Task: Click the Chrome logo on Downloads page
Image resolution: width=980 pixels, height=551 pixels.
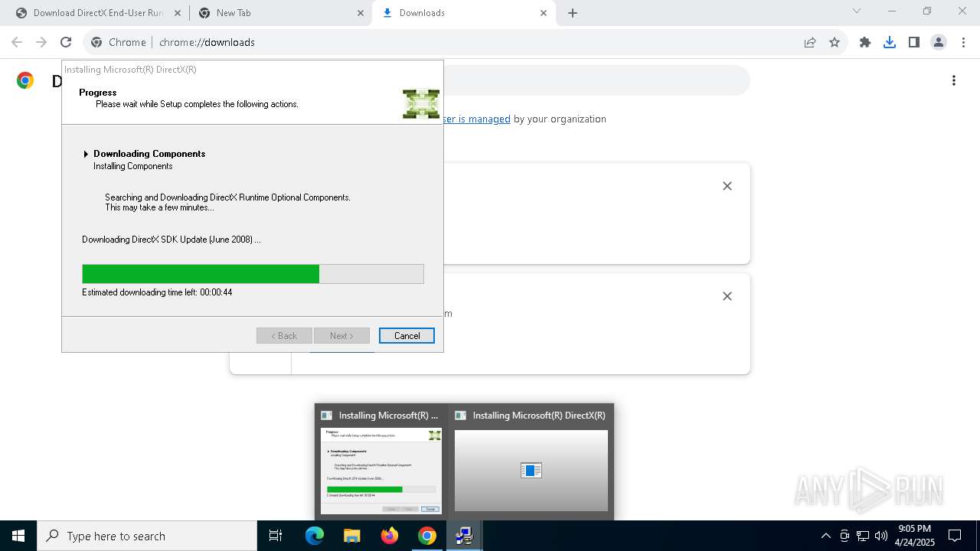Action: tap(25, 80)
